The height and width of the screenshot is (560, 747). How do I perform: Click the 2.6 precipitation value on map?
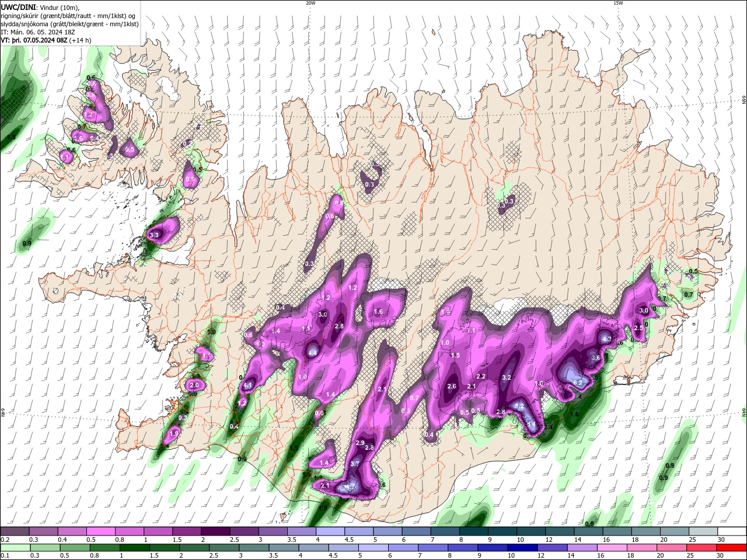452,386
